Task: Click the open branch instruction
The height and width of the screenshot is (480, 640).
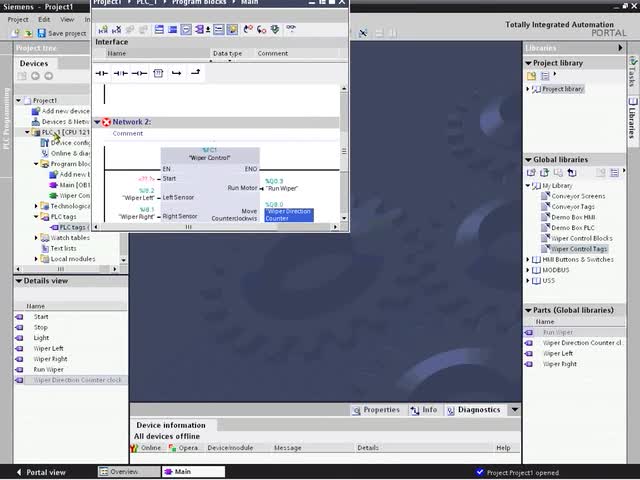Action: pyautogui.click(x=176, y=73)
